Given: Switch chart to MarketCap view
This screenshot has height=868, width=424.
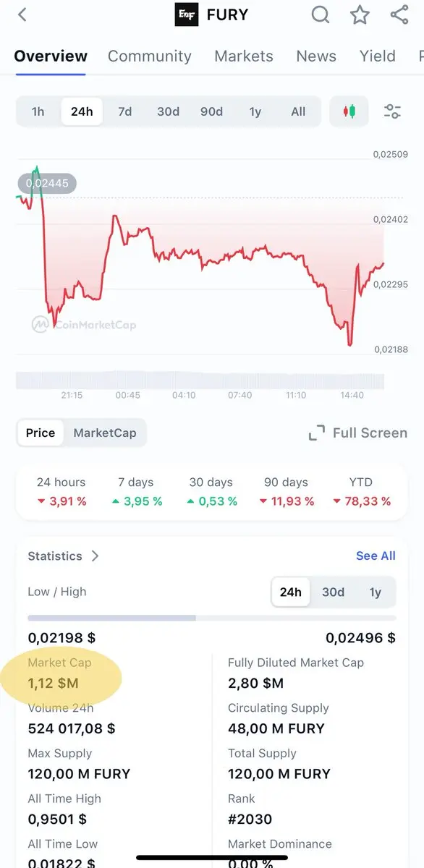Looking at the screenshot, I should tap(105, 433).
